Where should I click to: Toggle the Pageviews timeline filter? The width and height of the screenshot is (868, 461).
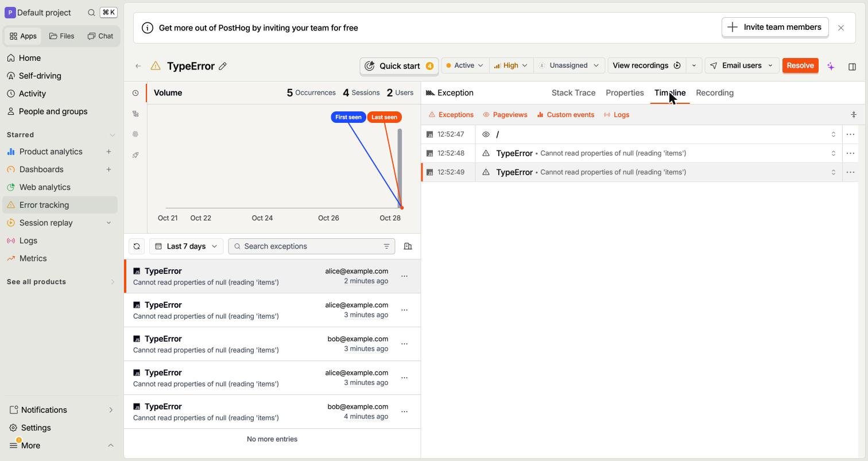(x=505, y=115)
